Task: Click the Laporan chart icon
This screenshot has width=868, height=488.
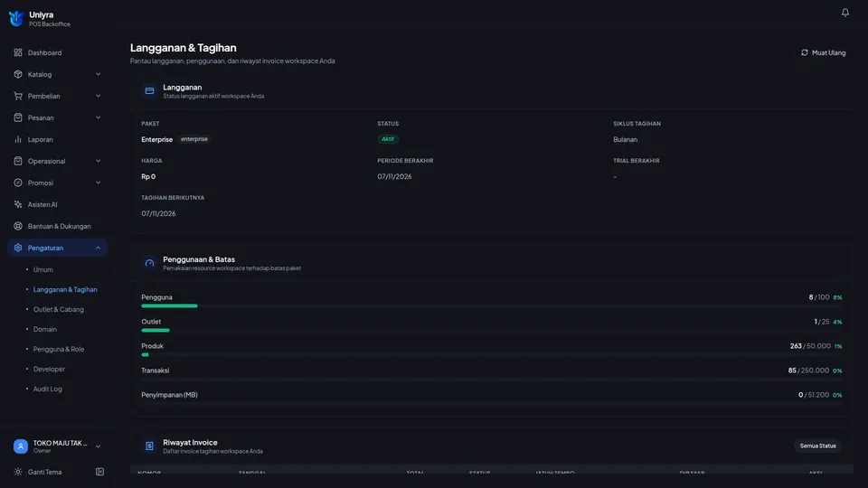Action: click(x=18, y=139)
